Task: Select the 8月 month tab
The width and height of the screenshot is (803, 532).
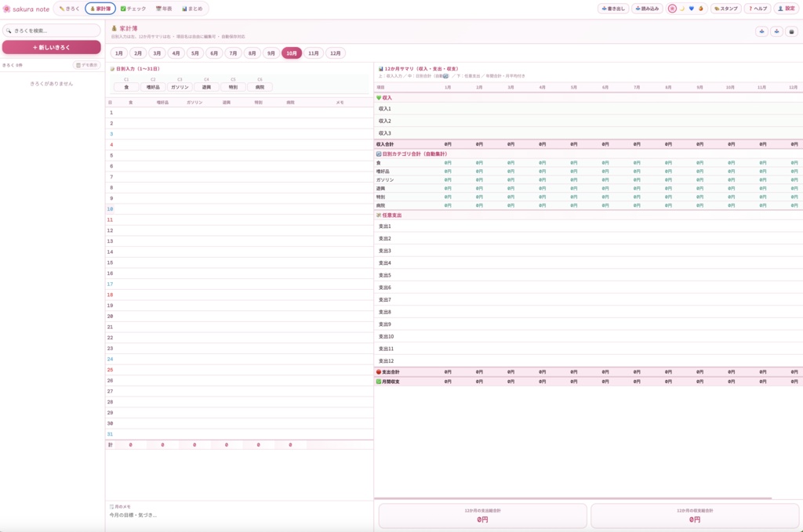Action: point(252,53)
